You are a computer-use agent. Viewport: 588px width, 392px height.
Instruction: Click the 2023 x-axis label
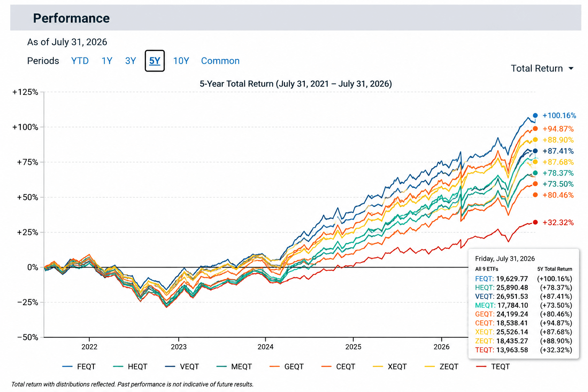point(179,347)
